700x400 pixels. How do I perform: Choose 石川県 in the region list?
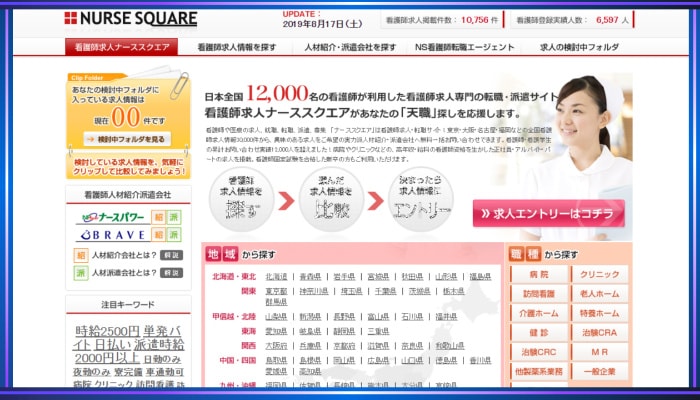pos(412,317)
